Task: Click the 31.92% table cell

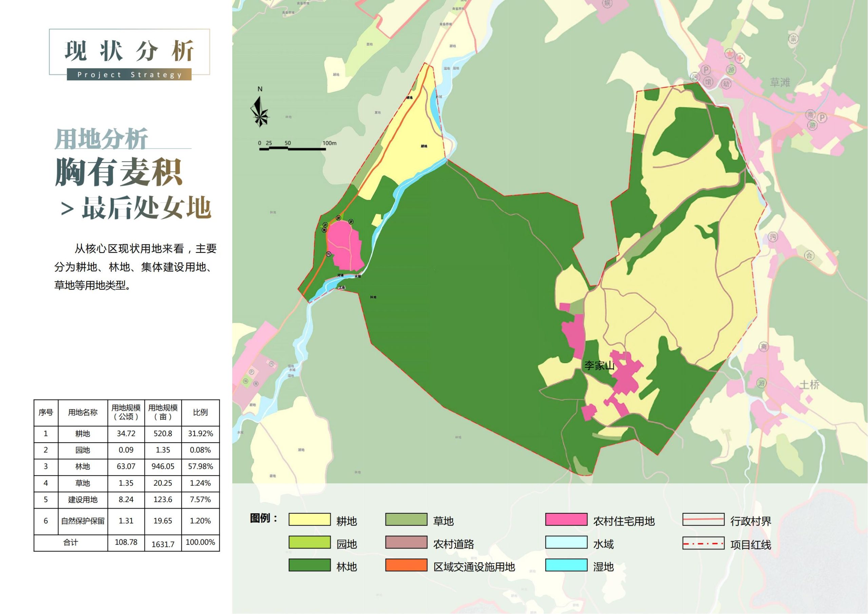Action: coord(200,434)
